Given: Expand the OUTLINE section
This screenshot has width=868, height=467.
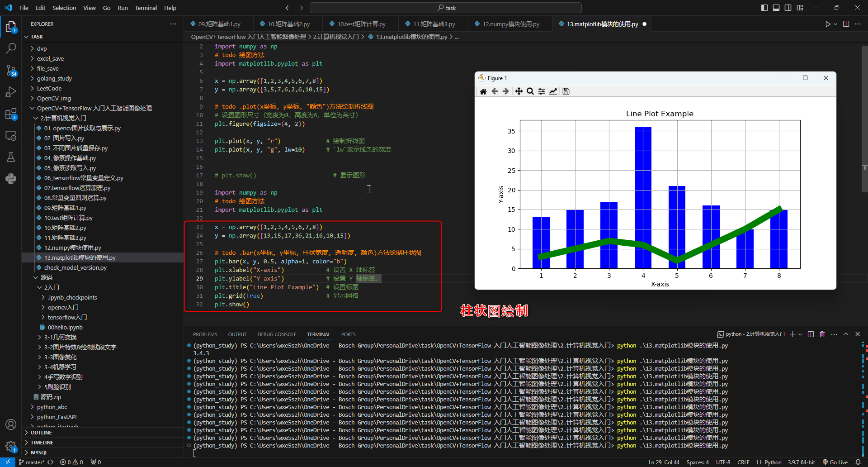Looking at the screenshot, I should 41,433.
